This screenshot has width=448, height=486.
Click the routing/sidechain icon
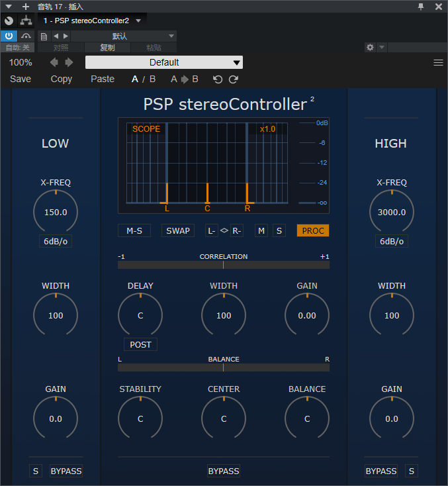pos(26,21)
